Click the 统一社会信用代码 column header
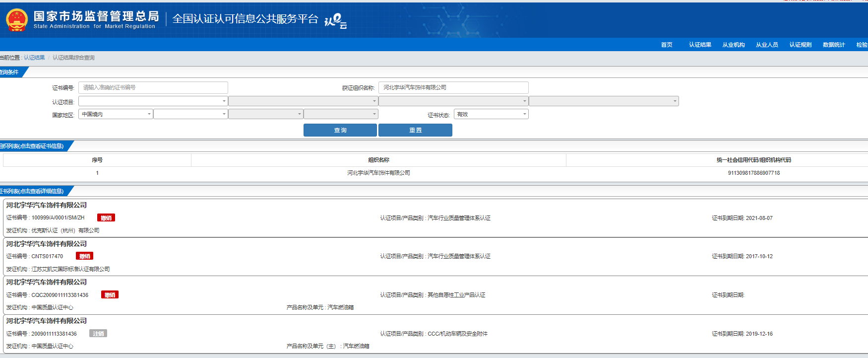The width and height of the screenshot is (868, 358). pyautogui.click(x=753, y=160)
